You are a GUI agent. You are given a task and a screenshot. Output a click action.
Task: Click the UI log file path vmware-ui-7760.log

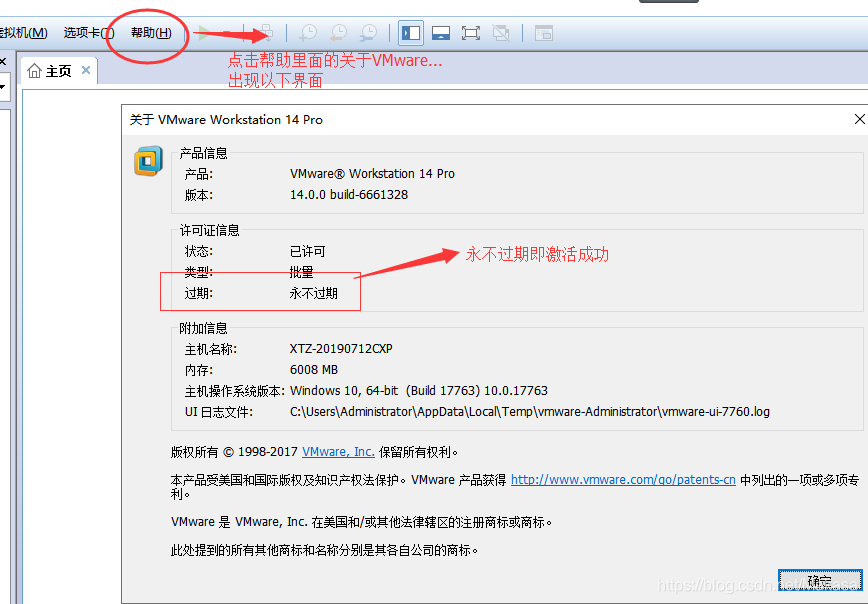[x=530, y=412]
